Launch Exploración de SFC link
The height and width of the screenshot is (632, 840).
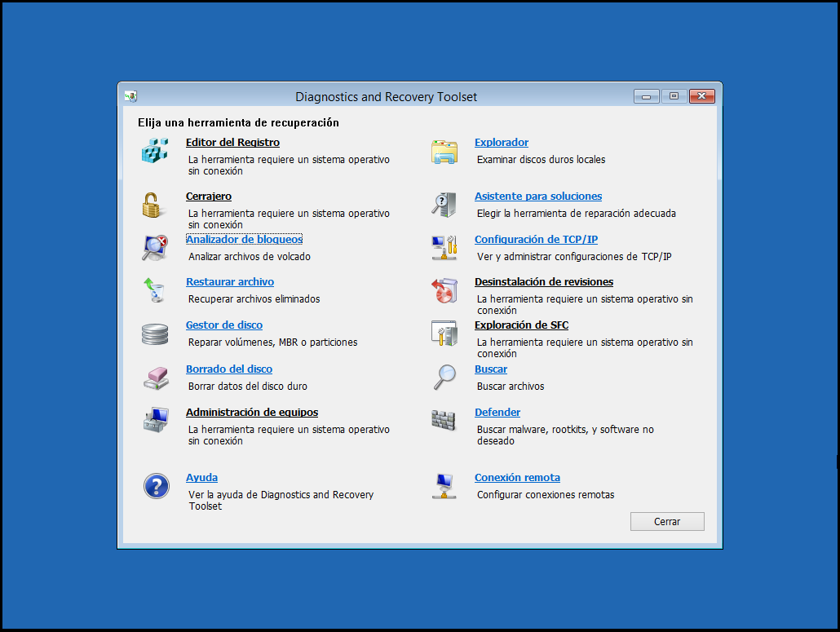click(x=521, y=325)
